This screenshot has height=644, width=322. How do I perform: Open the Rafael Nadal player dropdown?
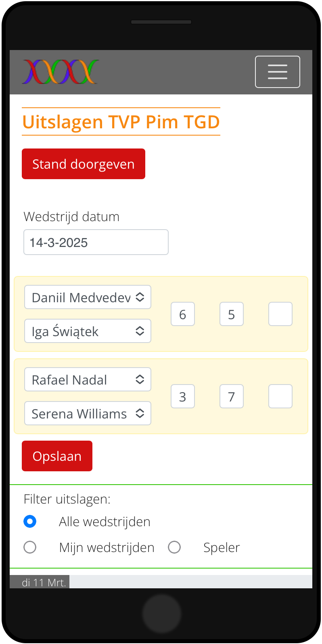tap(88, 379)
